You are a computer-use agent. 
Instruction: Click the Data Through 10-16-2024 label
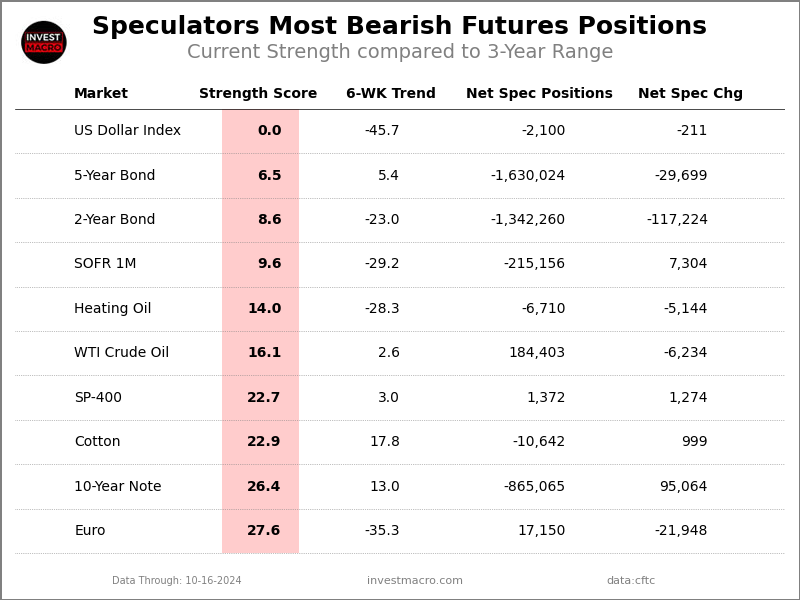(177, 581)
